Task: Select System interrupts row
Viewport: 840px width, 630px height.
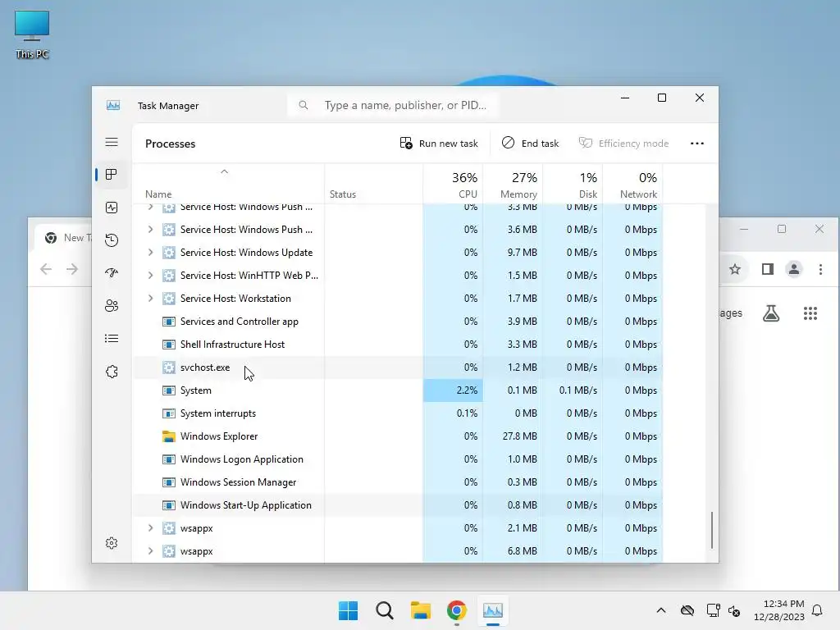Action: tap(397, 413)
